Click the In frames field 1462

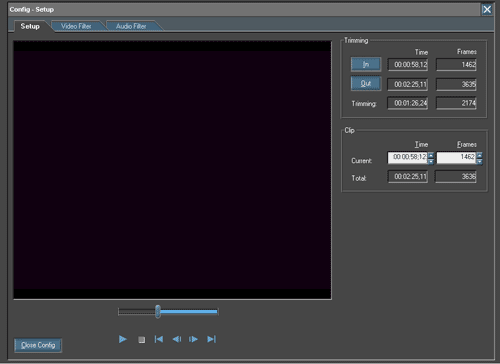tap(456, 65)
